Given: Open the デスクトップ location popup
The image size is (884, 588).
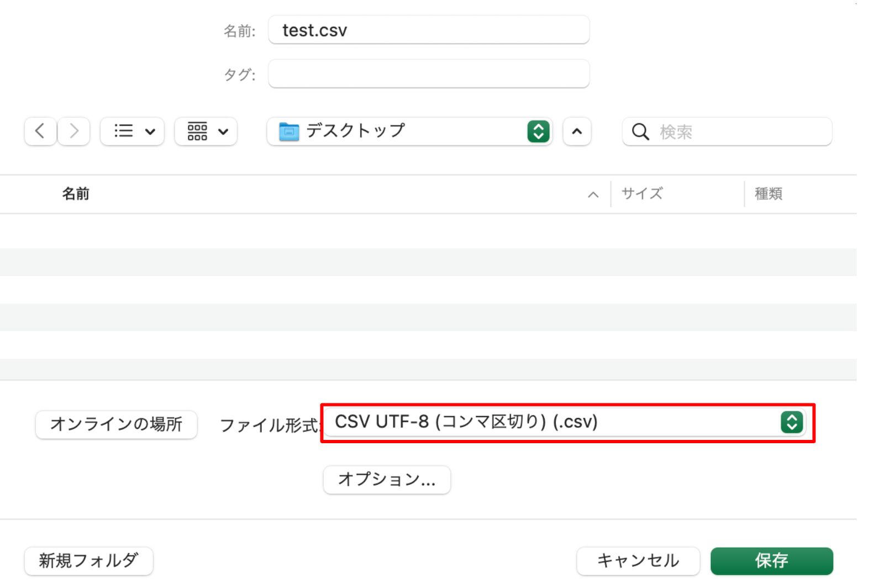Looking at the screenshot, I should [x=409, y=132].
